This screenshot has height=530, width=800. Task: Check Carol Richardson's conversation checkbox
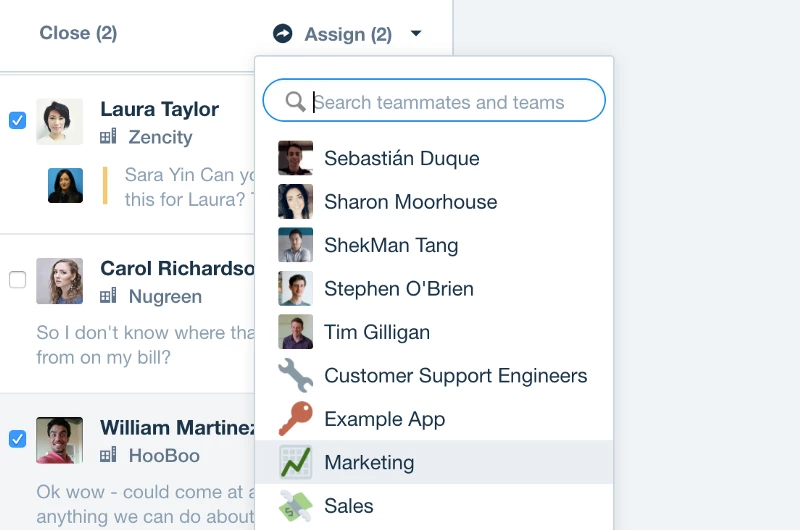click(x=17, y=280)
